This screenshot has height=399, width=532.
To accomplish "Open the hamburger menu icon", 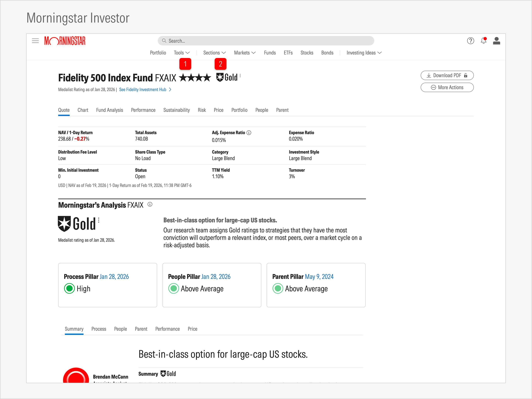I will pos(35,41).
